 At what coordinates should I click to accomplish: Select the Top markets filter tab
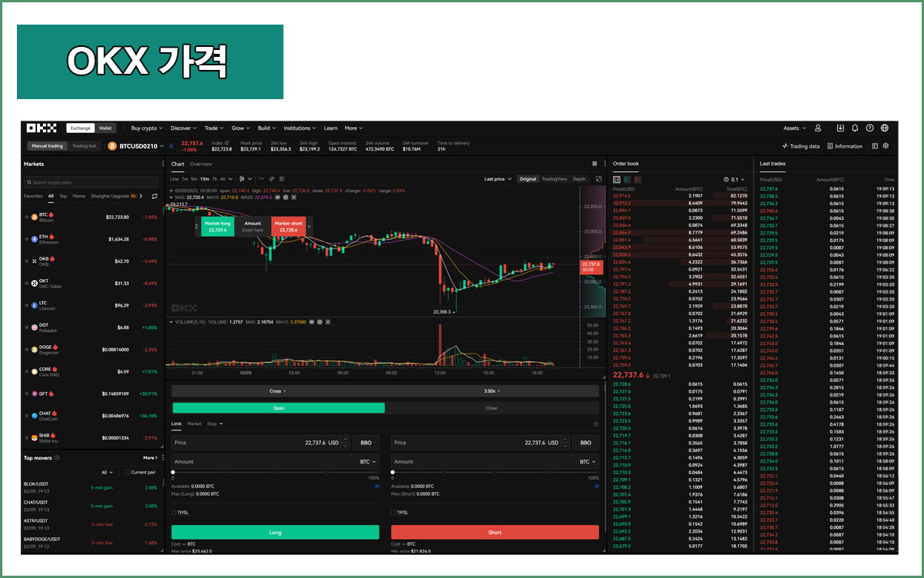point(63,196)
